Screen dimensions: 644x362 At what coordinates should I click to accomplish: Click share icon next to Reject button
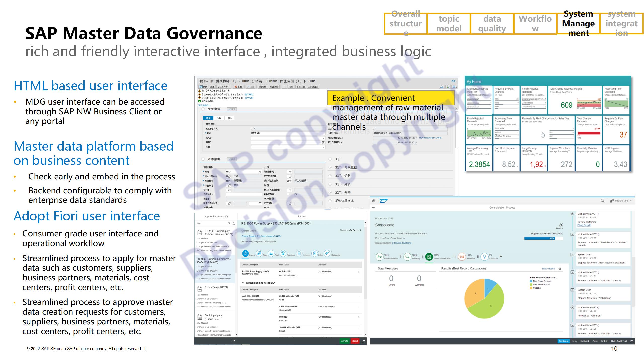pos(363,341)
